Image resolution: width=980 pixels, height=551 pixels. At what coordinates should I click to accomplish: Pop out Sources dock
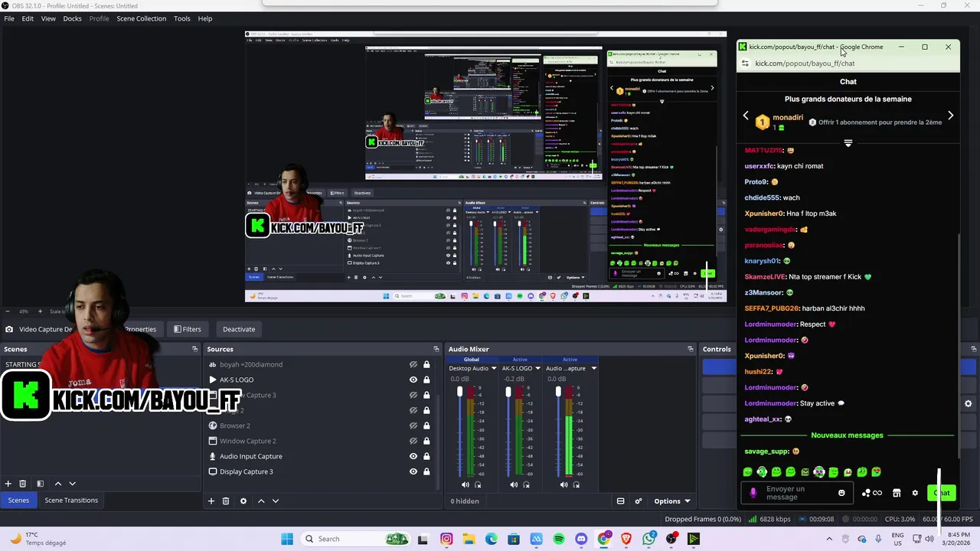(436, 349)
